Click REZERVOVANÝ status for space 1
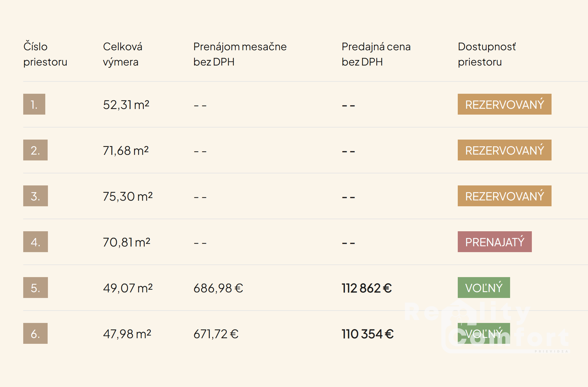Image resolution: width=588 pixels, height=387 pixels. click(504, 104)
